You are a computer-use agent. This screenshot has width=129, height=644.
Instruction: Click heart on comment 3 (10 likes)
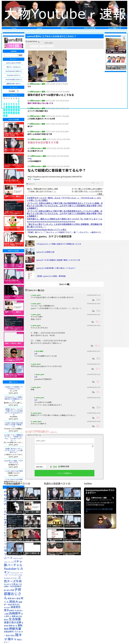coord(97,322)
